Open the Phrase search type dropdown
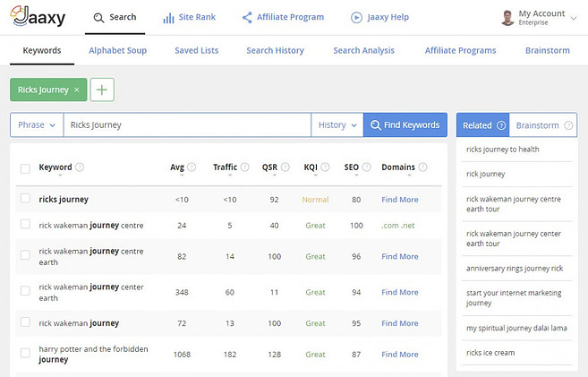588x377 pixels. [37, 124]
